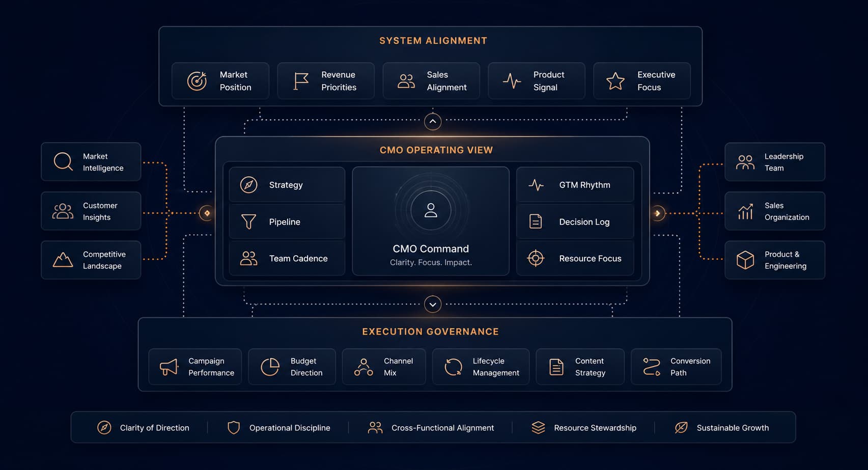868x470 pixels.
Task: Open the Revenue Priorities label
Action: pos(339,81)
